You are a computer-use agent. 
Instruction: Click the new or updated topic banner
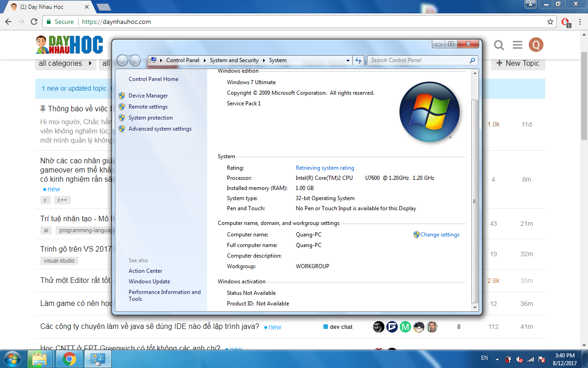click(x=290, y=88)
